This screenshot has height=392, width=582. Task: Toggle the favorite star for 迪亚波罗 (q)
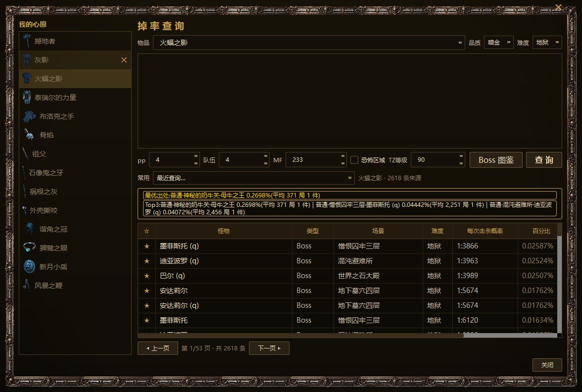(x=146, y=261)
